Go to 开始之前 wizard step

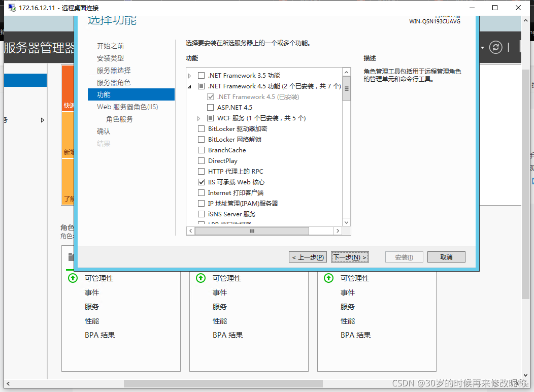(110, 46)
